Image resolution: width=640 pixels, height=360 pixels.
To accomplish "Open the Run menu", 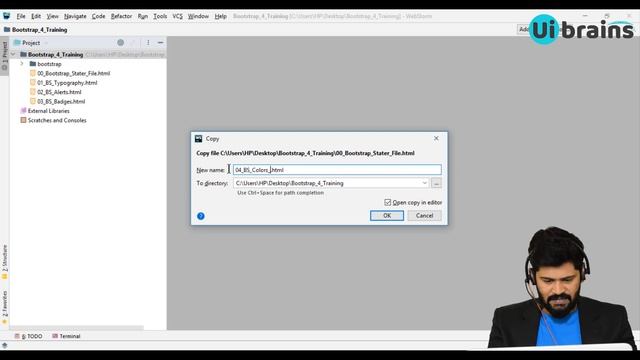I will [x=142, y=16].
